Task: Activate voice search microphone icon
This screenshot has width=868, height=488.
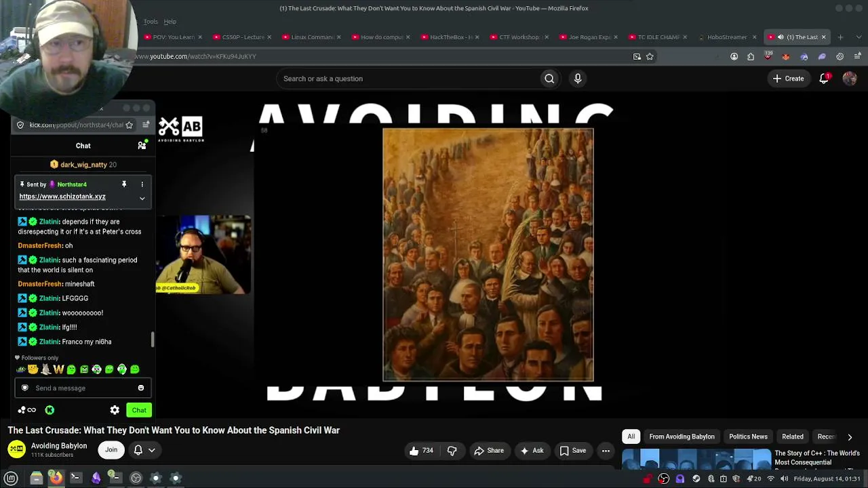Action: tap(578, 79)
